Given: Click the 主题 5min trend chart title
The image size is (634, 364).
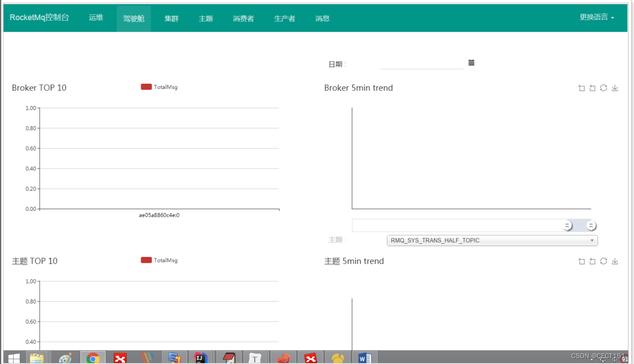Looking at the screenshot, I should 354,261.
